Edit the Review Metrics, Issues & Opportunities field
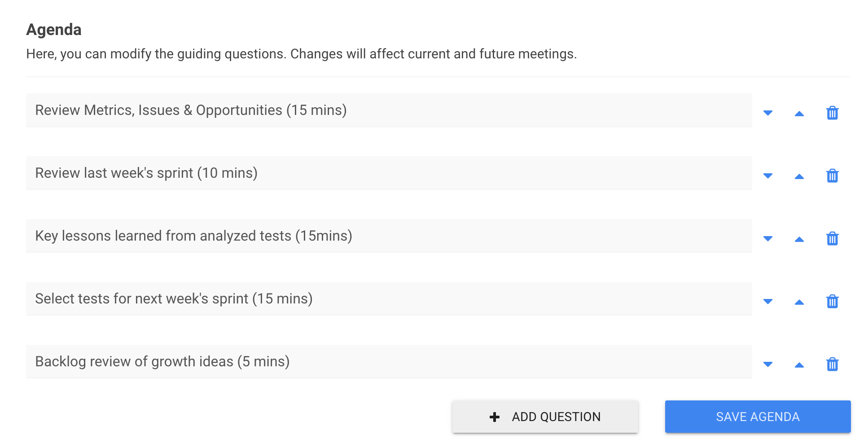The width and height of the screenshot is (868, 448). 389,110
